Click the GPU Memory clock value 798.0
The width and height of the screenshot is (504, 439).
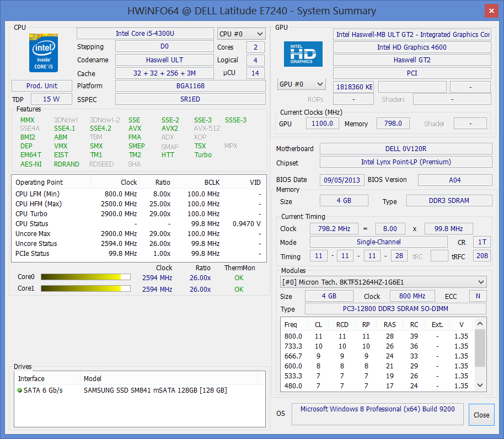393,124
